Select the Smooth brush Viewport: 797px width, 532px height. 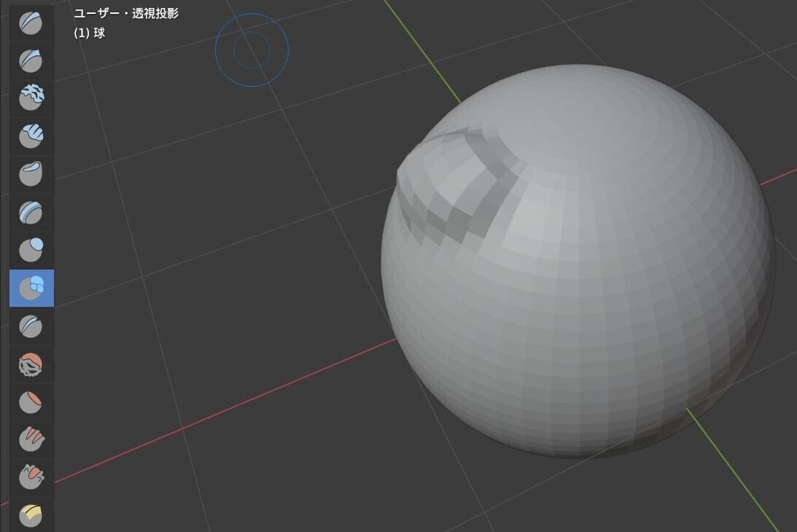click(31, 364)
